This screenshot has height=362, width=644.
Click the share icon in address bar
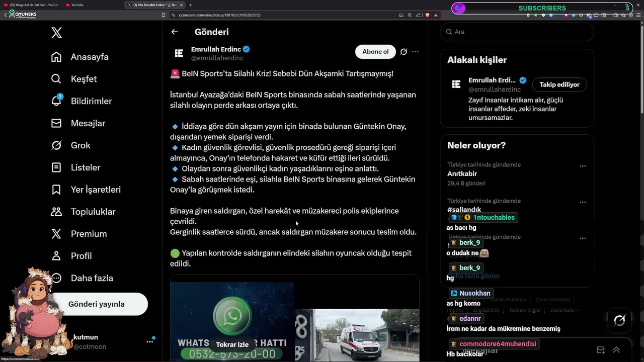418,15
